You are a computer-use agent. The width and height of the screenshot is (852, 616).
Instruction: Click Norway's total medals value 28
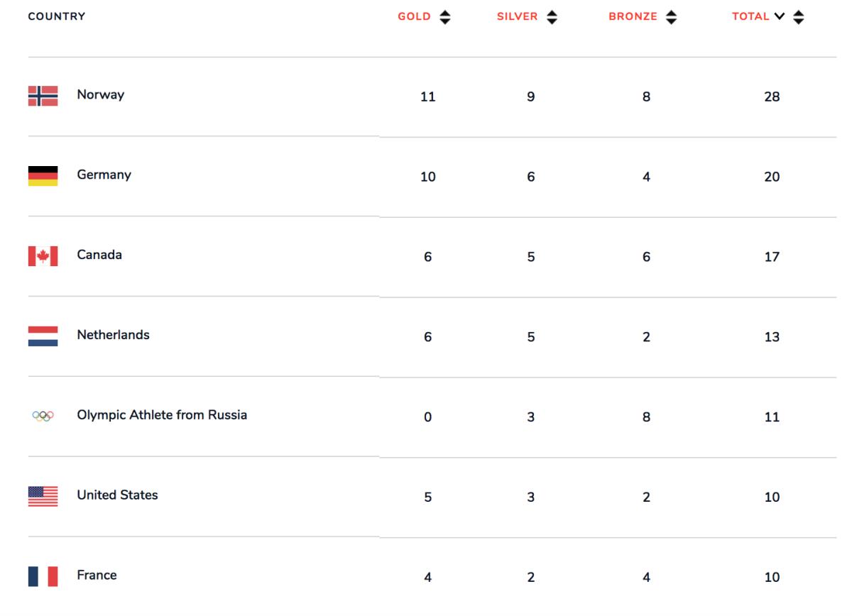coord(772,97)
